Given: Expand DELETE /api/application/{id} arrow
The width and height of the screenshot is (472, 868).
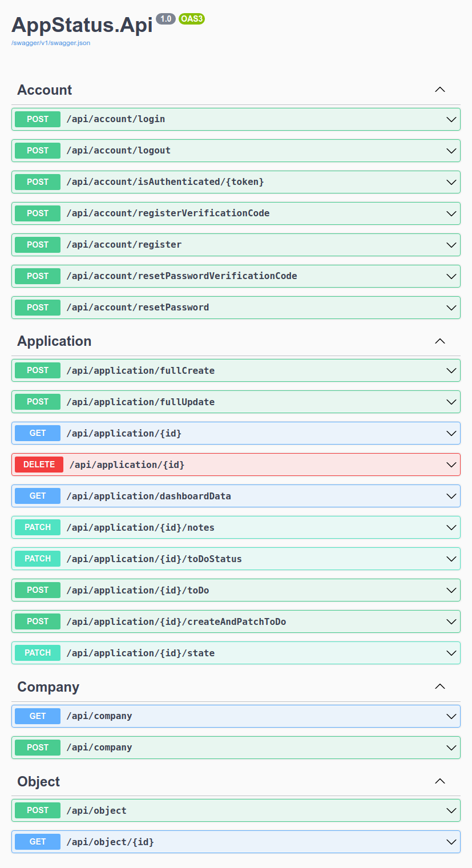Looking at the screenshot, I should [x=451, y=465].
